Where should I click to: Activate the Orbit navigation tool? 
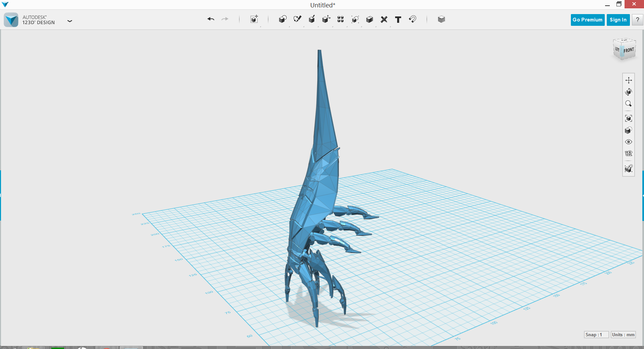629,92
